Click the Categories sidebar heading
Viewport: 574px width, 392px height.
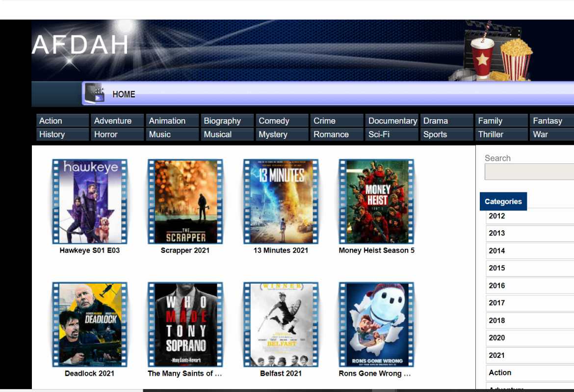pos(503,201)
